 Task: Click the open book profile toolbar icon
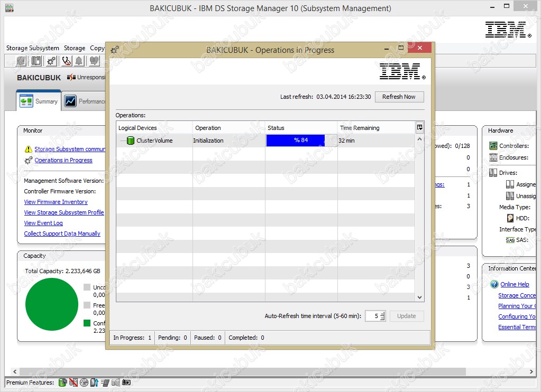(36, 61)
